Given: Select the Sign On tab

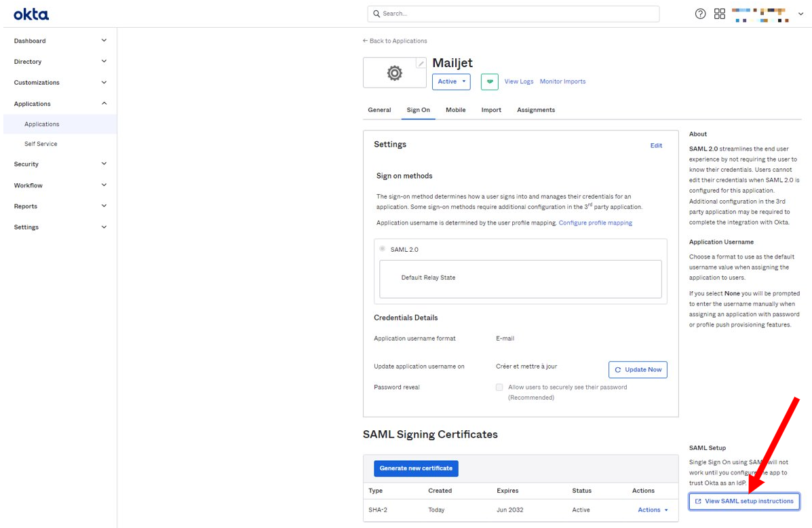Looking at the screenshot, I should pyautogui.click(x=418, y=110).
